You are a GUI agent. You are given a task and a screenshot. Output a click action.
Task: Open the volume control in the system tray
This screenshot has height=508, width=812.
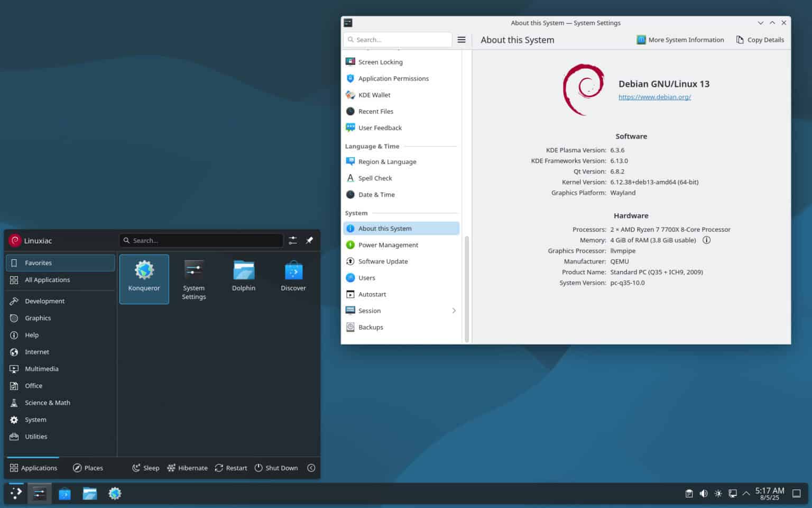(x=704, y=493)
